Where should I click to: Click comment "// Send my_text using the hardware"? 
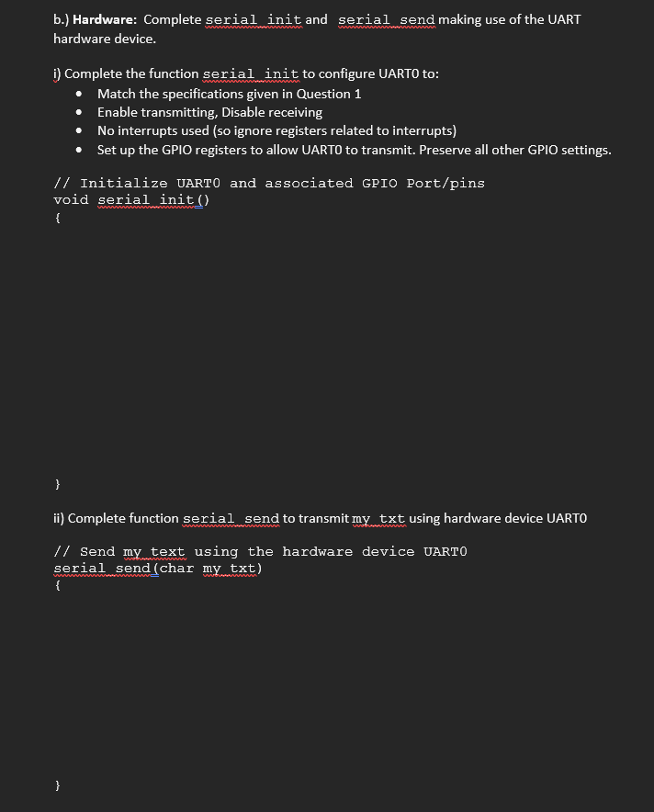(x=260, y=552)
